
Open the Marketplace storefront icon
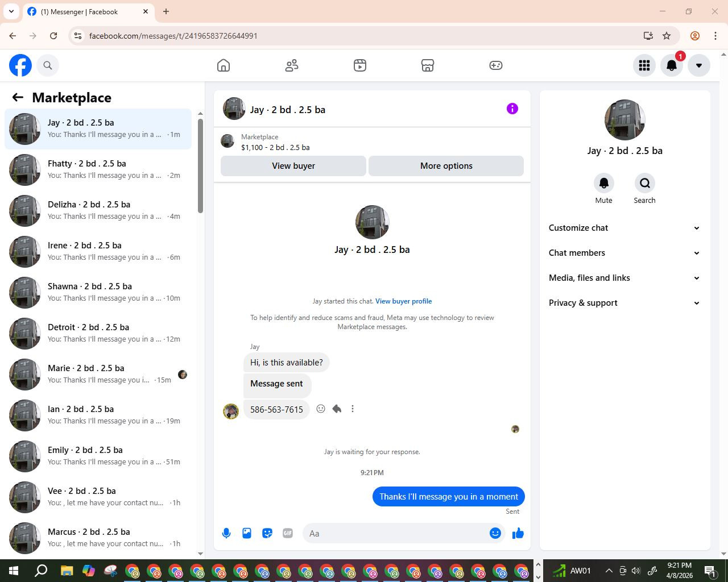tap(428, 65)
